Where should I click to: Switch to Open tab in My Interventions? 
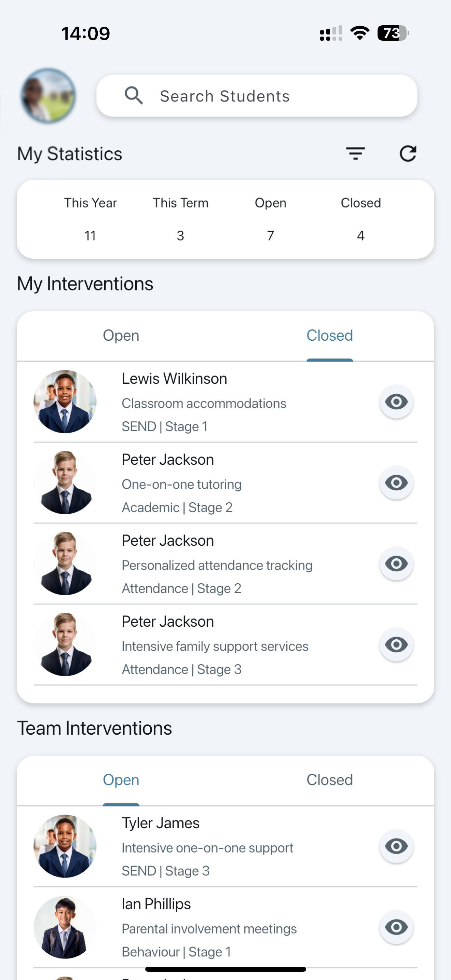(121, 336)
